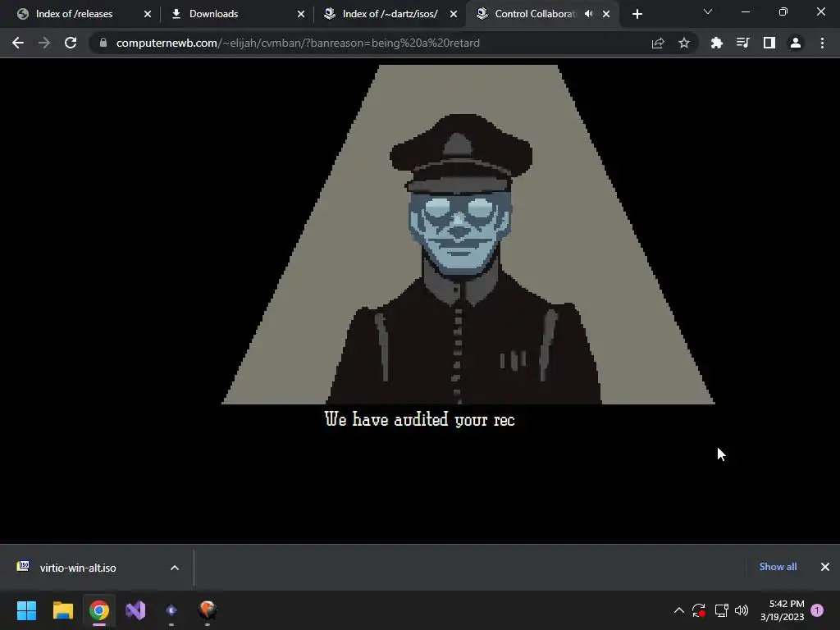Click the "We have audited your rec" text
The height and width of the screenshot is (630, 840).
tap(419, 419)
